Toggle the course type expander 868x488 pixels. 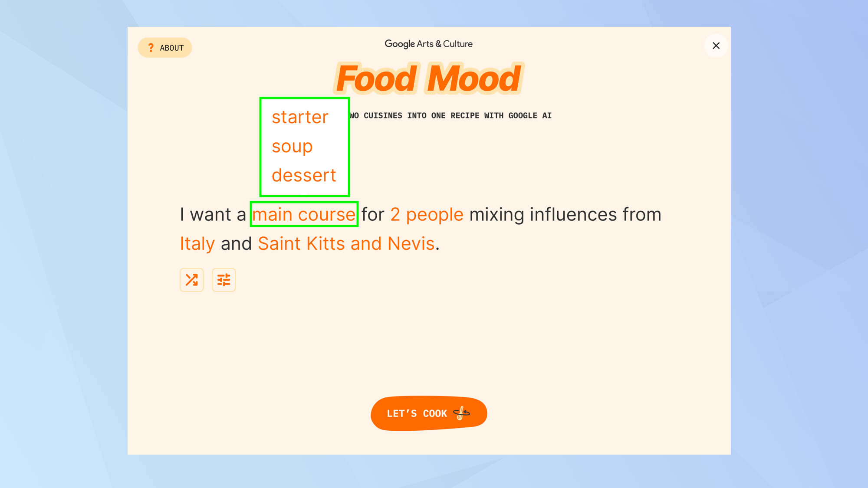[x=304, y=214]
